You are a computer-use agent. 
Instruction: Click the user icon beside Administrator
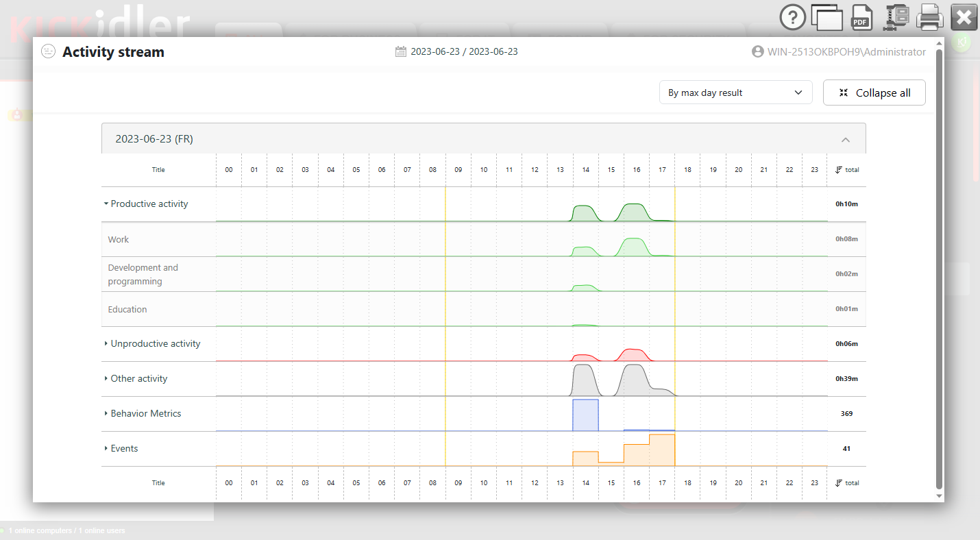[x=757, y=51]
